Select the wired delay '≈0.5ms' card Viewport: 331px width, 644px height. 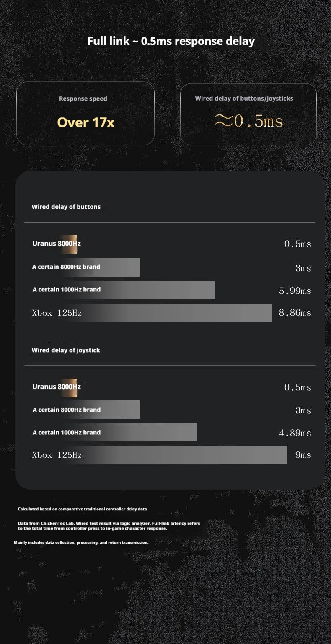click(248, 114)
